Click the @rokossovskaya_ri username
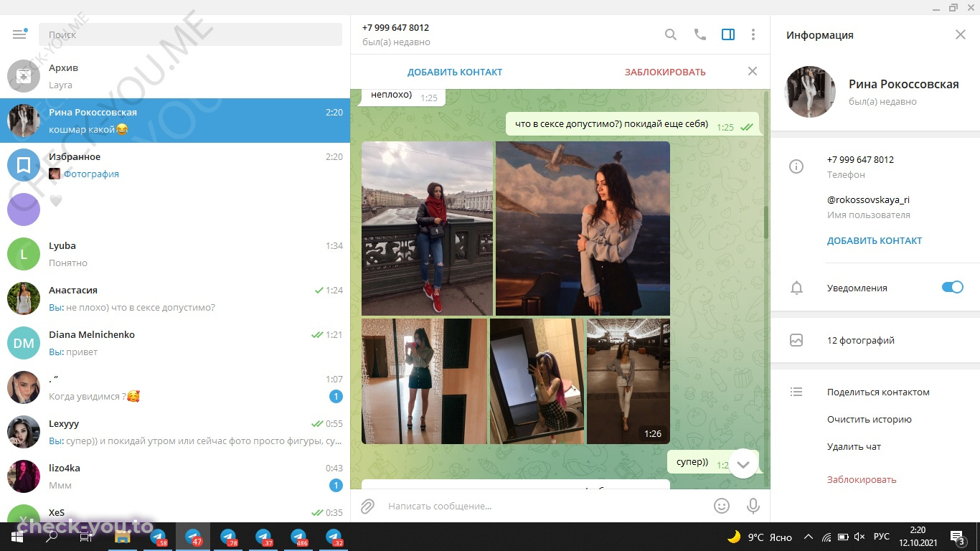This screenshot has width=980, height=551. coord(868,199)
